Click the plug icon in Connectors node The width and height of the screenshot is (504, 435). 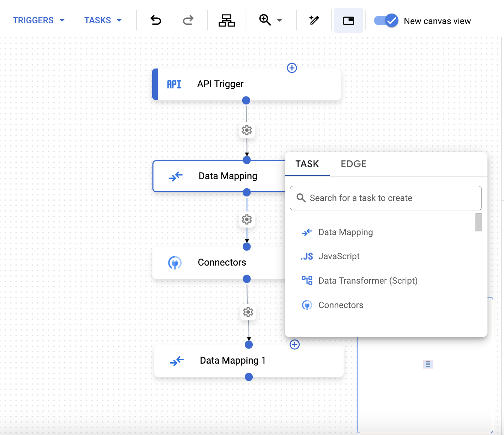tap(175, 263)
